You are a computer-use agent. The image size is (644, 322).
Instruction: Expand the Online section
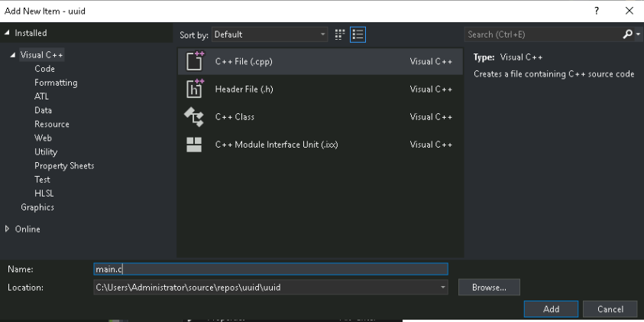click(7, 229)
